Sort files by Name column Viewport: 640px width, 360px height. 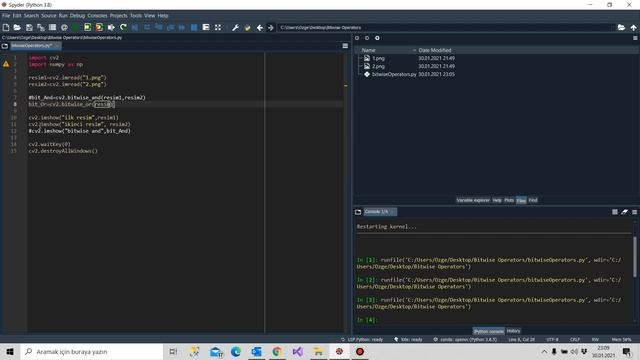pyautogui.click(x=368, y=50)
